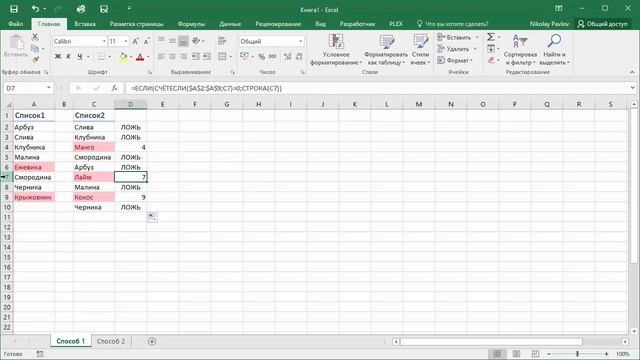Image resolution: width=640 pixels, height=360 pixels.
Task: Toggle top vertical alignment
Action: (162, 41)
